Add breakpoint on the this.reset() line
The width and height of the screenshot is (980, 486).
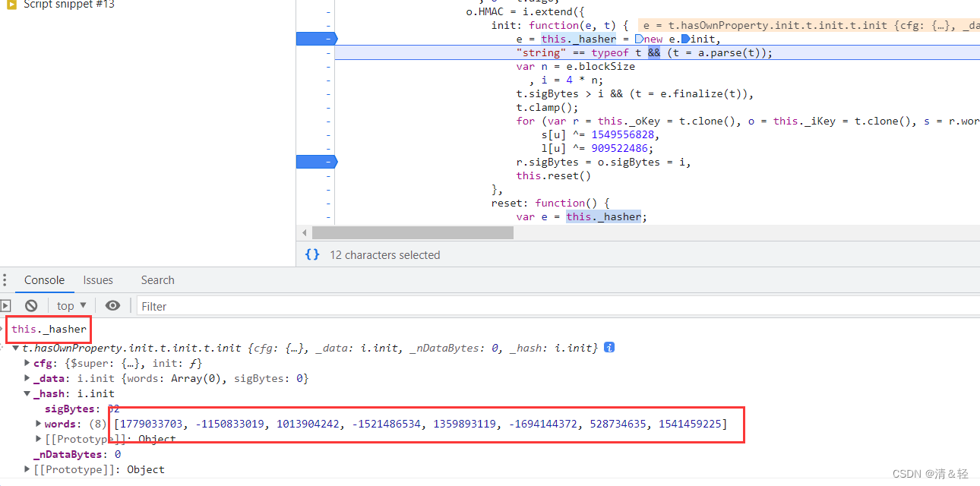click(328, 175)
